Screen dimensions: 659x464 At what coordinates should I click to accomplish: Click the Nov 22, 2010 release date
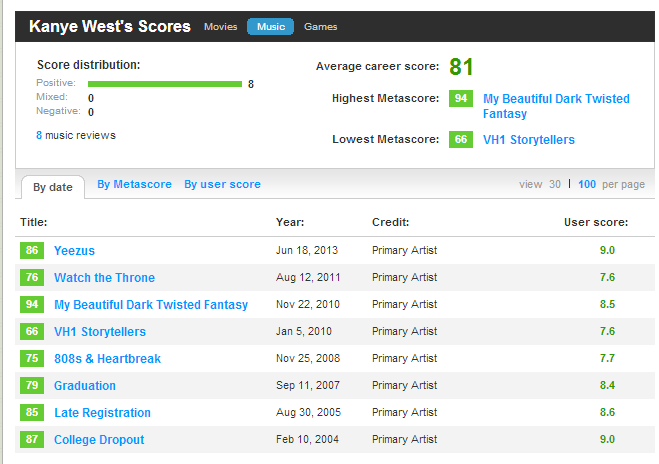[308, 304]
